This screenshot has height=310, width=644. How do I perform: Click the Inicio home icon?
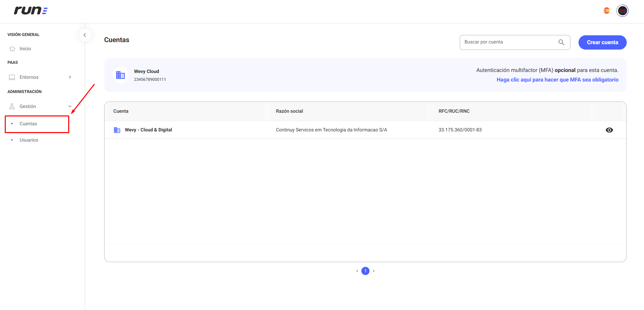point(12,49)
